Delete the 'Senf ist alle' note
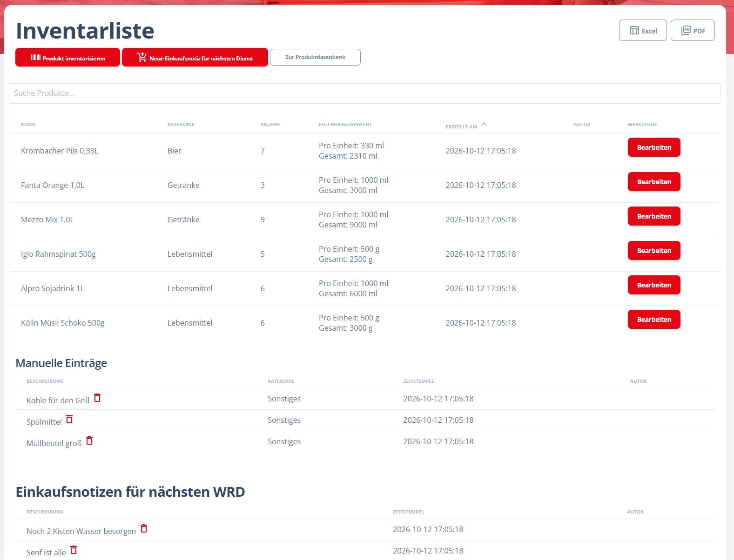 (74, 550)
